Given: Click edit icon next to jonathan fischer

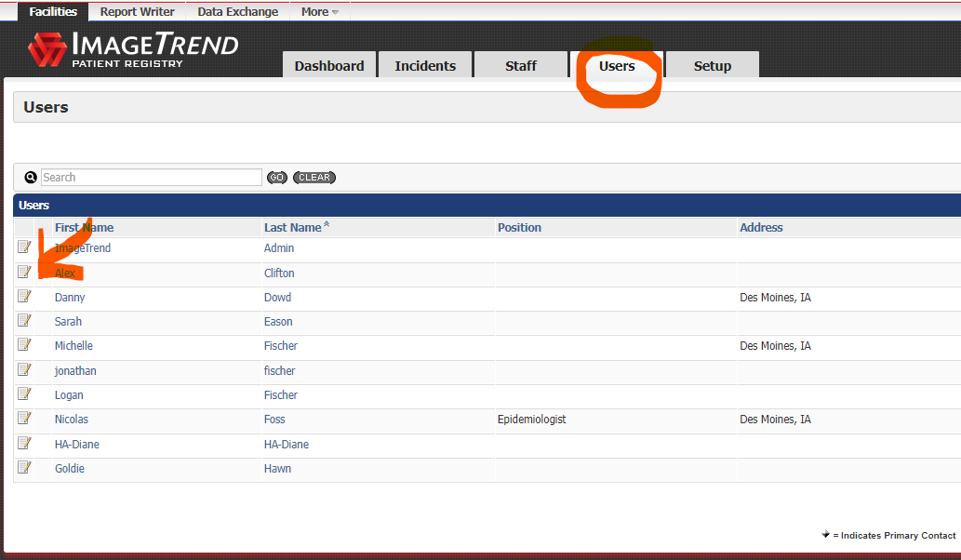Looking at the screenshot, I should pos(24,369).
